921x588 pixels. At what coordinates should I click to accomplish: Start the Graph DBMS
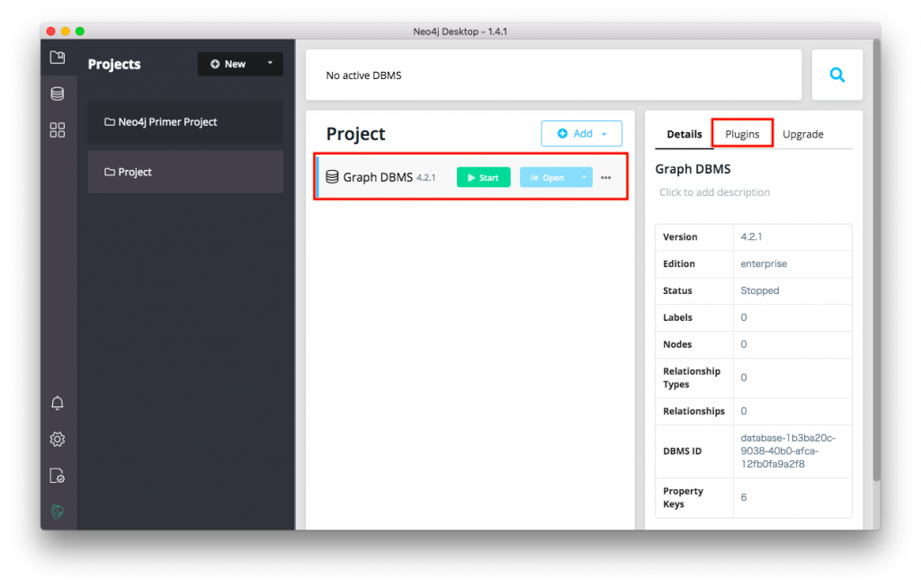click(483, 177)
